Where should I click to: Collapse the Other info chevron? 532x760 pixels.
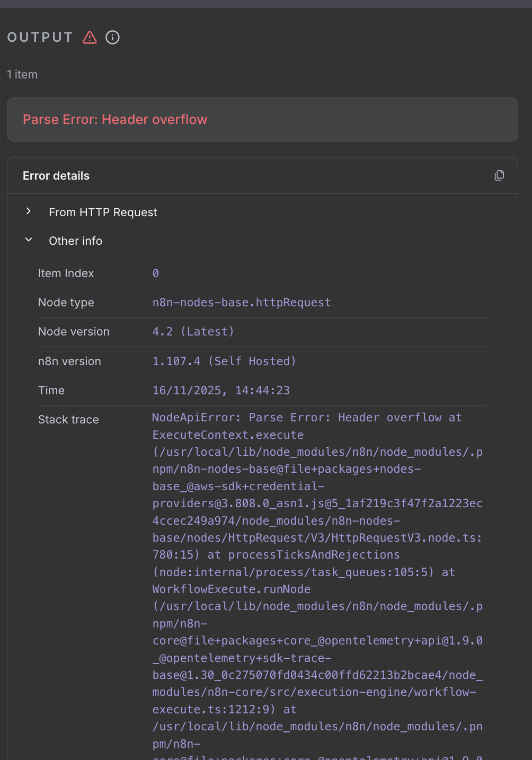29,240
